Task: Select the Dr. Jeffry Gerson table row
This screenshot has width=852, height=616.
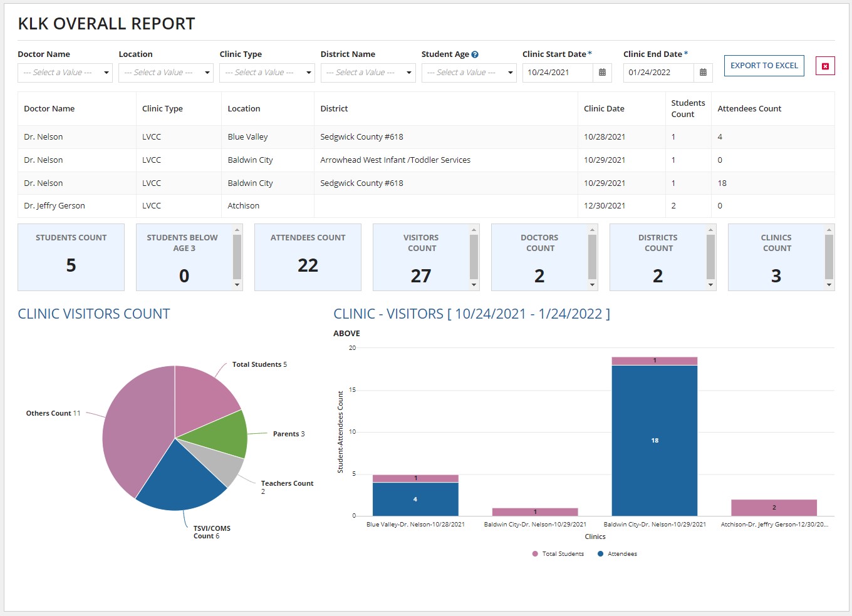Action: click(251, 205)
